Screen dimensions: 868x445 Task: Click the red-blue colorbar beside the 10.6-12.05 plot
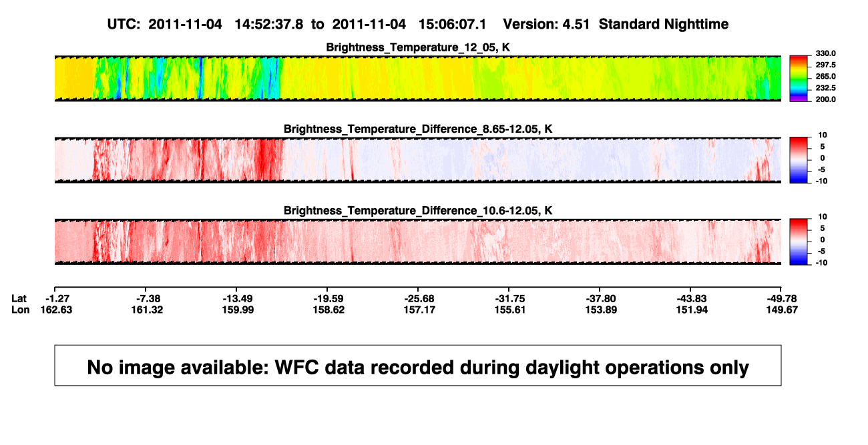pyautogui.click(x=799, y=242)
